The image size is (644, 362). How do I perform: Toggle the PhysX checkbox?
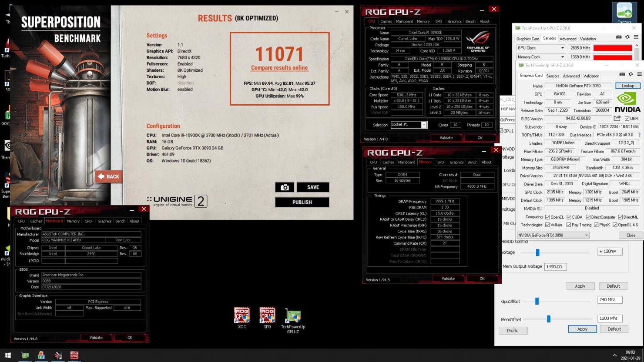point(596,225)
